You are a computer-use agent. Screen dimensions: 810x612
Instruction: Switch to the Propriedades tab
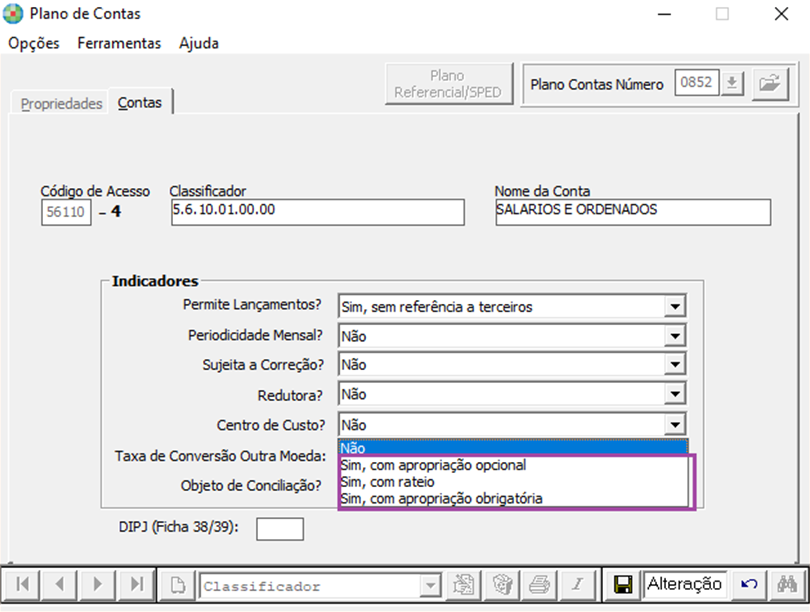61,104
